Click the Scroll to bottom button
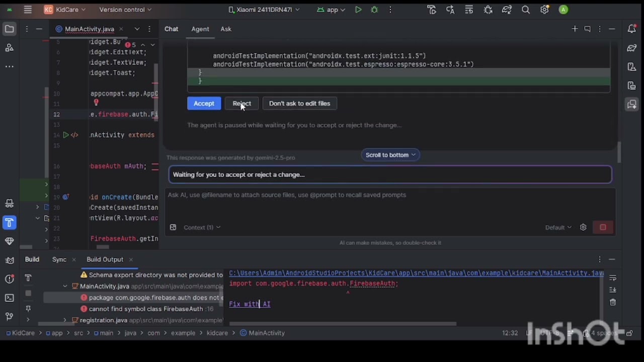Screen dimensions: 644x362 [x=390, y=155]
